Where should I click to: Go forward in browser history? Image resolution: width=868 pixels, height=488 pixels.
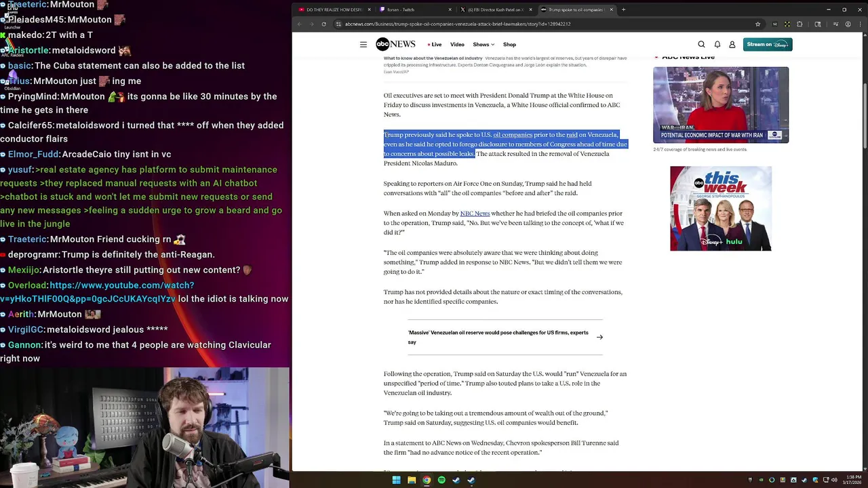point(311,24)
